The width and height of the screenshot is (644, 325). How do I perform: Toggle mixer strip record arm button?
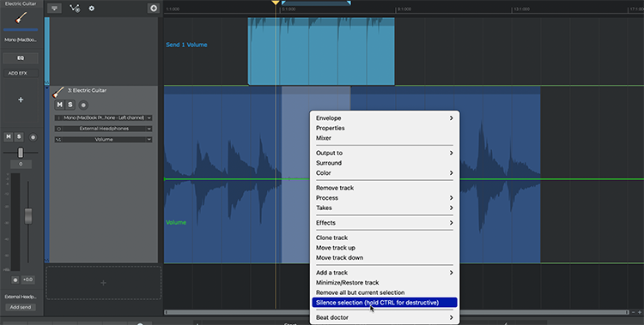[x=33, y=137]
